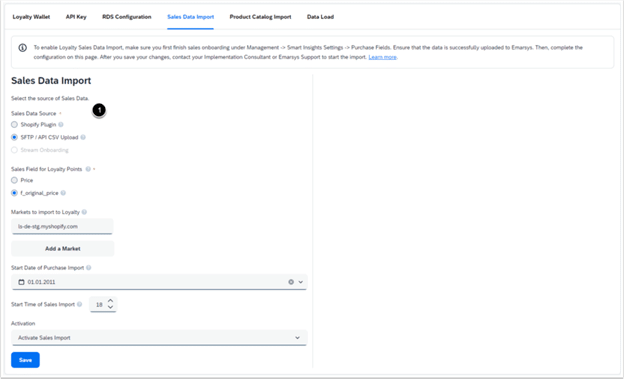Show help tooltip next to f_original_price
Viewport: 624px width, 379px height.
[x=63, y=193]
